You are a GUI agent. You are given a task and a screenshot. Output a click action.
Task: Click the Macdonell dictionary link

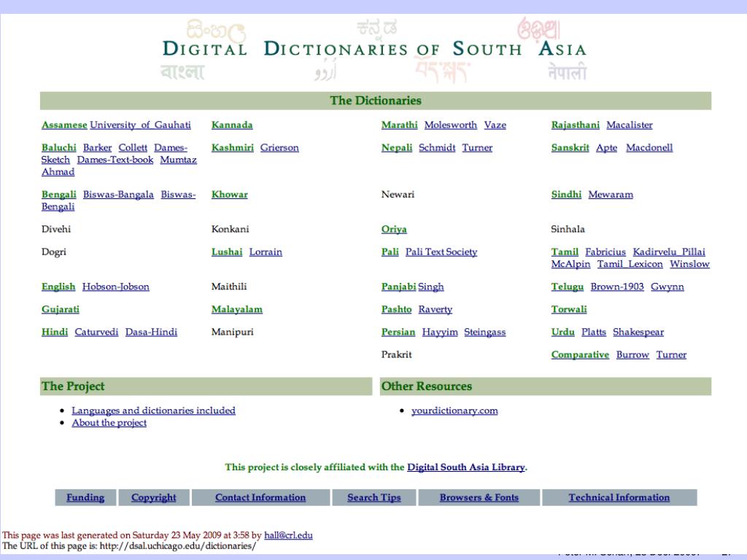pyautogui.click(x=649, y=147)
